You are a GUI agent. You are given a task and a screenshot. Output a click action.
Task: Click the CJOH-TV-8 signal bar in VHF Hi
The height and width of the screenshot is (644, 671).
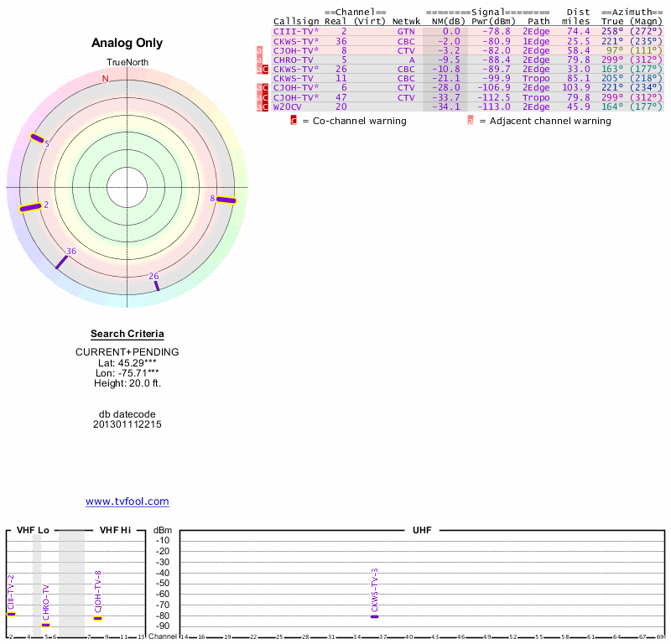pos(97,618)
